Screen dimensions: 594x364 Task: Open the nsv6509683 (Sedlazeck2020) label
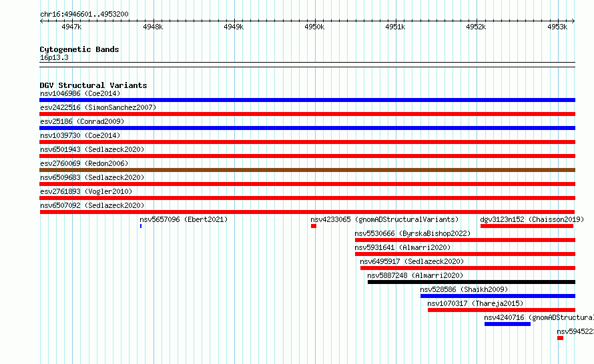(x=92, y=177)
